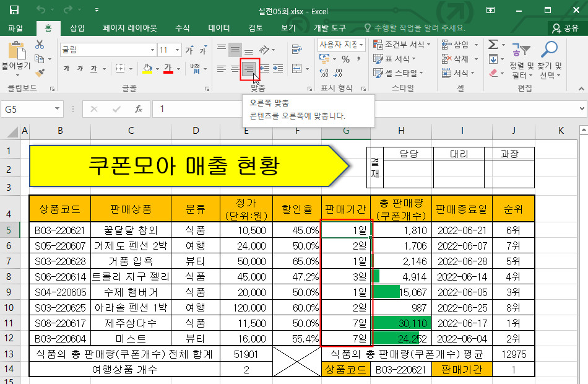Image resolution: width=588 pixels, height=384 pixels.
Task: Switch to the Developer (개발 도구) tab
Action: (x=330, y=28)
